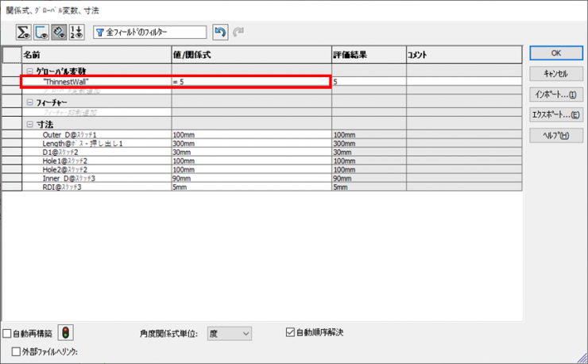
Task: Collapse the フィーチャー section
Action: (29, 103)
